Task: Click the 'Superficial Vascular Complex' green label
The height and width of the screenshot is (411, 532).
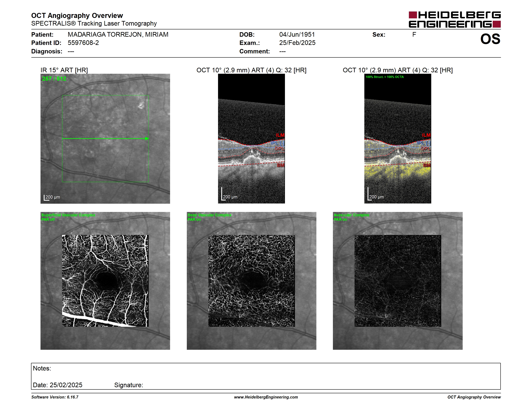Action: 68,215
